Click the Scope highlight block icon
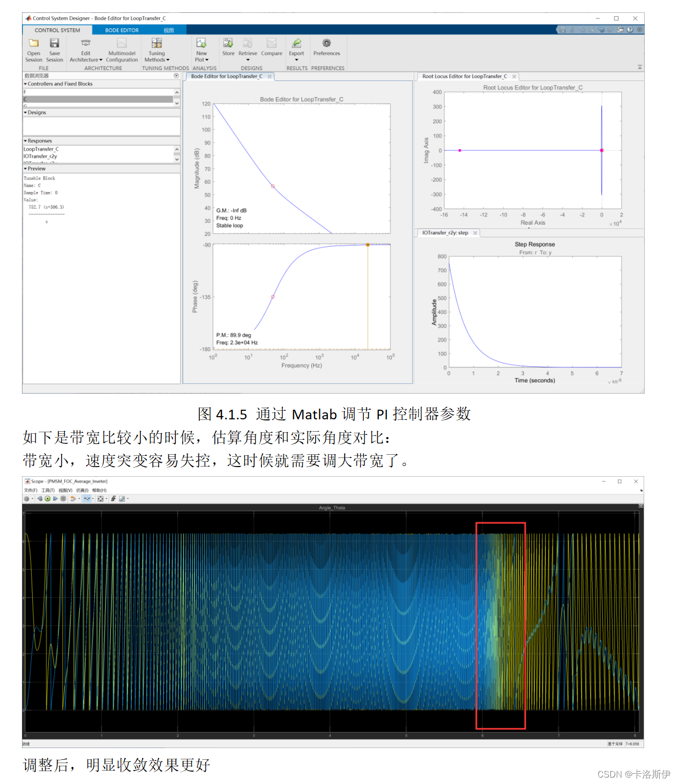 pos(73,499)
